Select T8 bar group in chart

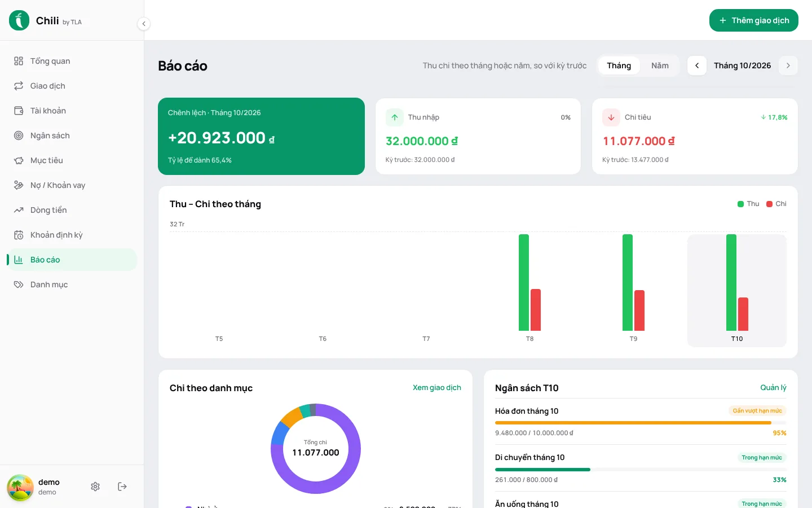click(529, 282)
